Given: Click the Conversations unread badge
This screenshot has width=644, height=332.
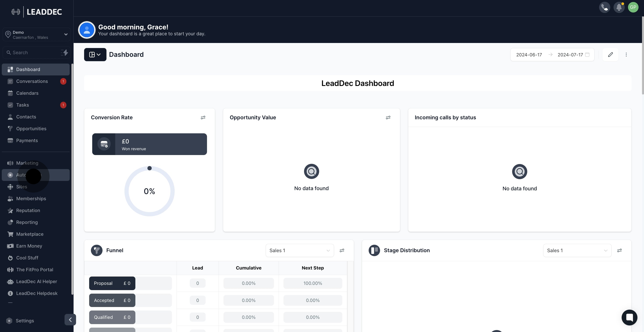Looking at the screenshot, I should (63, 81).
